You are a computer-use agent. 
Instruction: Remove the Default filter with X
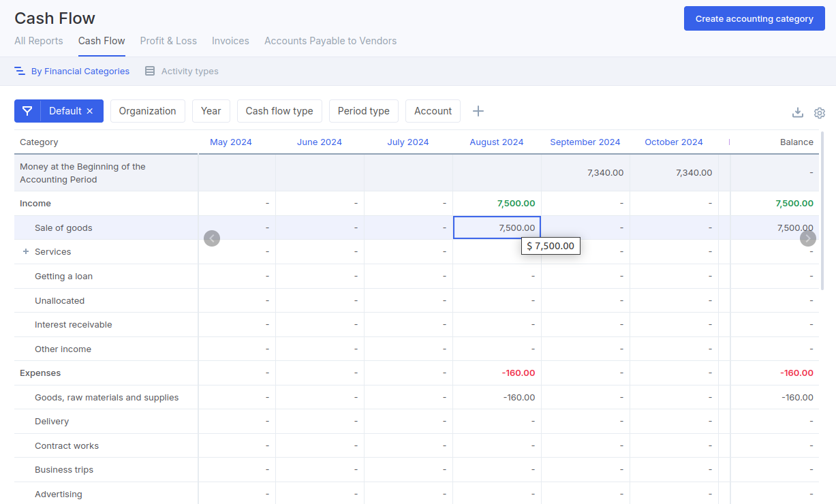[89, 111]
